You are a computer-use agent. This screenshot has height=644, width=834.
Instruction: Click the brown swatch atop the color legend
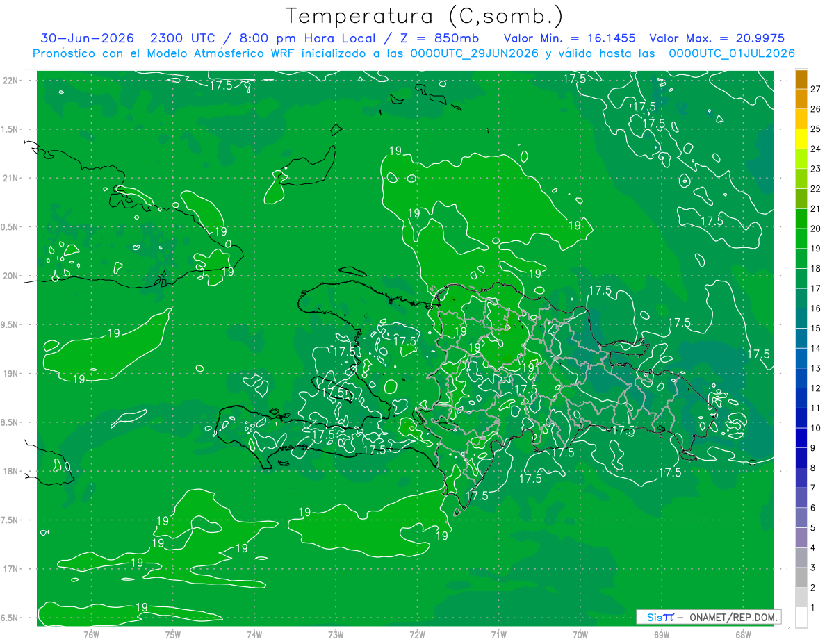click(801, 79)
